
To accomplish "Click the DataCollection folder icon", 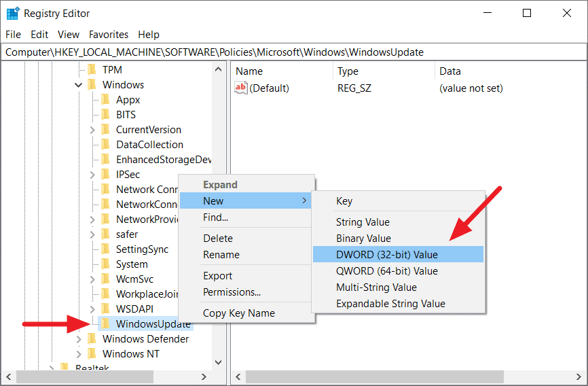I will [105, 145].
